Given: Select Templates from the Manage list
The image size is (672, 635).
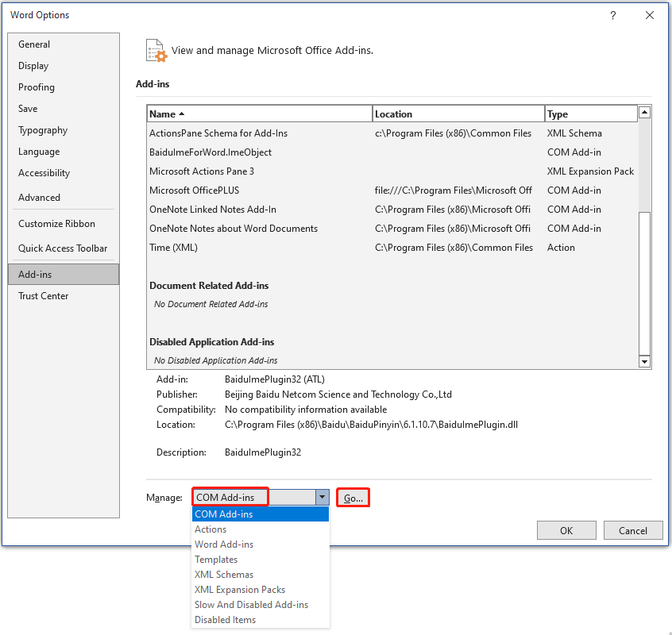Looking at the screenshot, I should (x=216, y=559).
